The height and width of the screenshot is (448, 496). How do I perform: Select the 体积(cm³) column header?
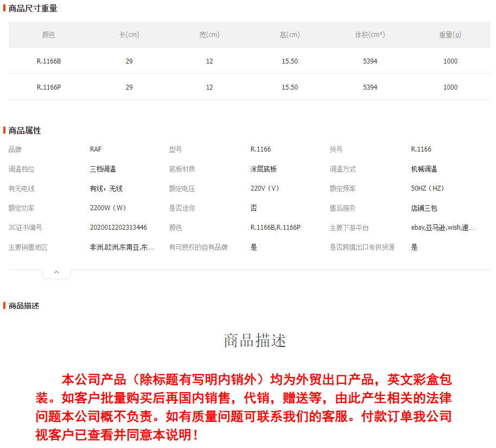[x=370, y=34]
